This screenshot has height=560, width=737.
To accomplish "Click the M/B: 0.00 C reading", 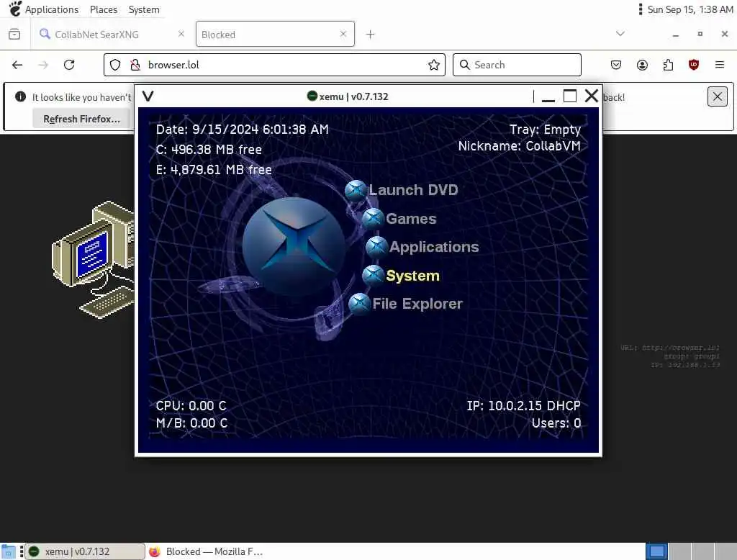I will (191, 423).
